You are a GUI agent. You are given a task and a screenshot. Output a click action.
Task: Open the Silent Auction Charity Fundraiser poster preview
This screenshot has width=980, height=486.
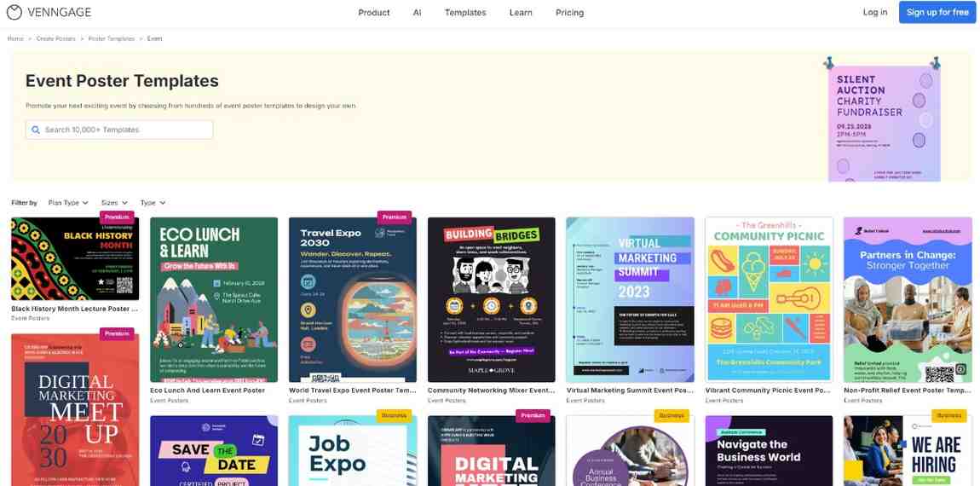(x=884, y=124)
